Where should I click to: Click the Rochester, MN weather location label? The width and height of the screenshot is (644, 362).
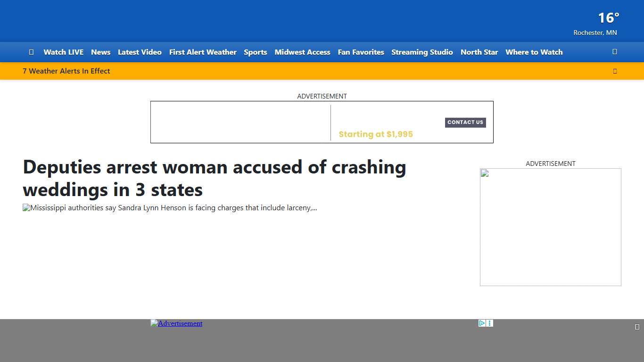tap(595, 33)
